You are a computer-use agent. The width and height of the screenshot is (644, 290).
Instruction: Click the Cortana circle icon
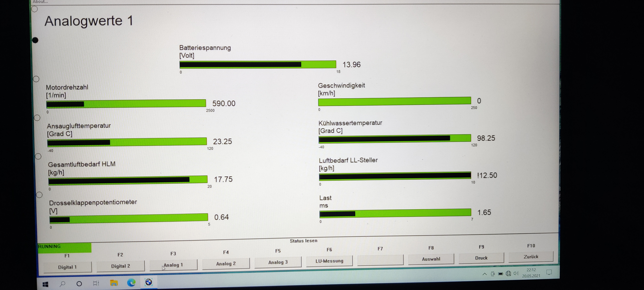coord(79,284)
